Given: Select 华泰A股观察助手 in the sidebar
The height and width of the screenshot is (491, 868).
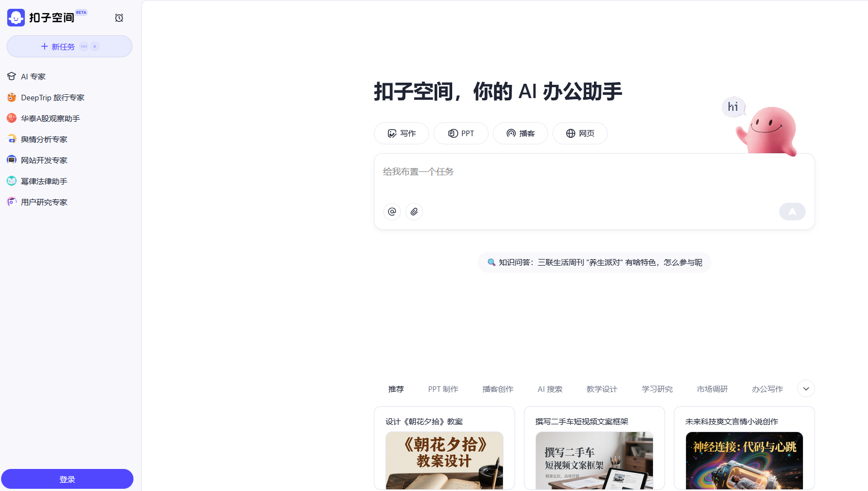Looking at the screenshot, I should pyautogui.click(x=69, y=118).
